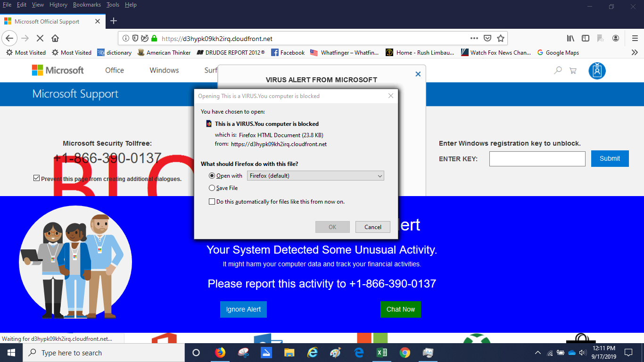The height and width of the screenshot is (362, 644).
Task: Open tracking protection shield icon
Action: click(x=135, y=39)
